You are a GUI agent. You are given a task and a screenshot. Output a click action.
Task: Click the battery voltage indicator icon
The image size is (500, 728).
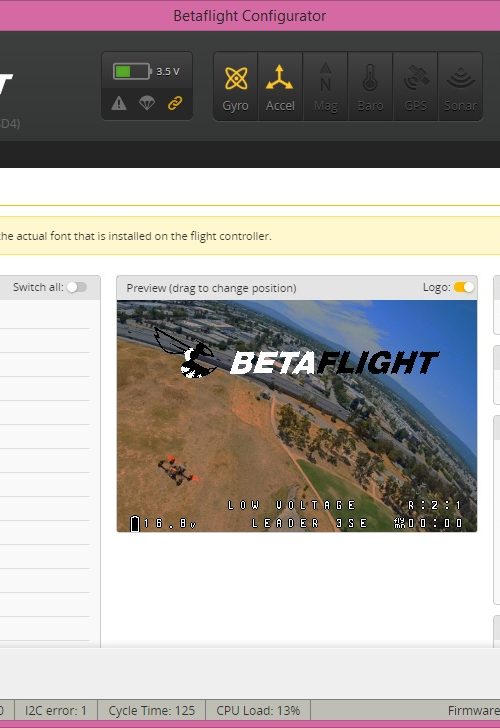[132, 72]
